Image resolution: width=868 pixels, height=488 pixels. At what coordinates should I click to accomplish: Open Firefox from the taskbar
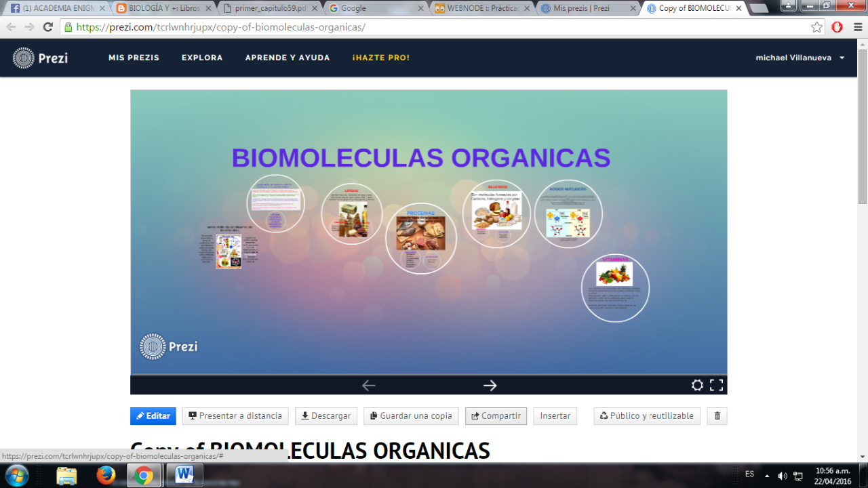[106, 475]
